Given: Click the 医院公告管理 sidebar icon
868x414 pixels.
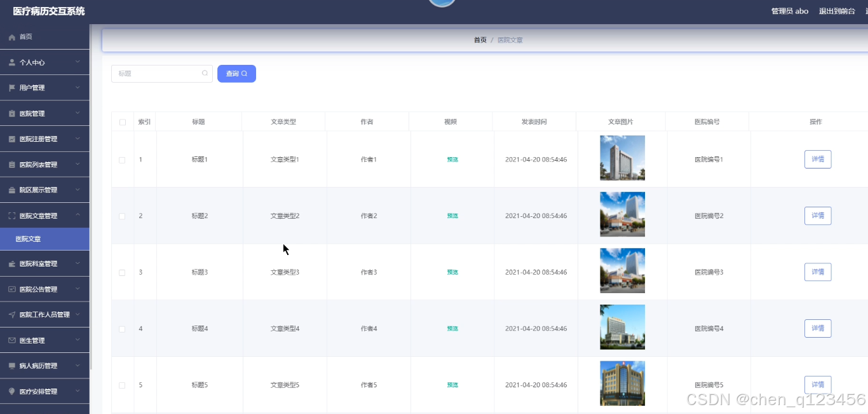Looking at the screenshot, I should [x=11, y=289].
